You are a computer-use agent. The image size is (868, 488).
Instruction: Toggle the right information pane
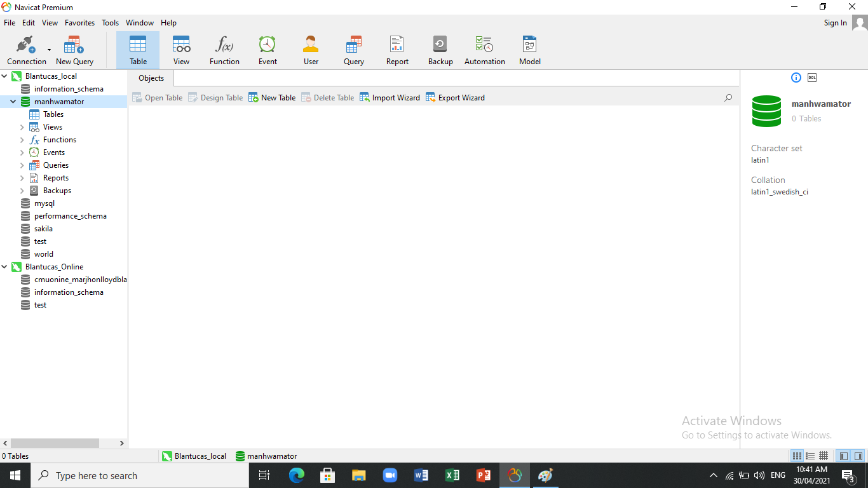858,456
